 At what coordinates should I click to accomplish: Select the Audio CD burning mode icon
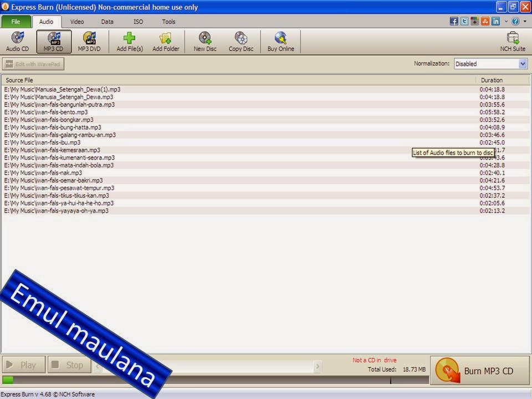17,40
